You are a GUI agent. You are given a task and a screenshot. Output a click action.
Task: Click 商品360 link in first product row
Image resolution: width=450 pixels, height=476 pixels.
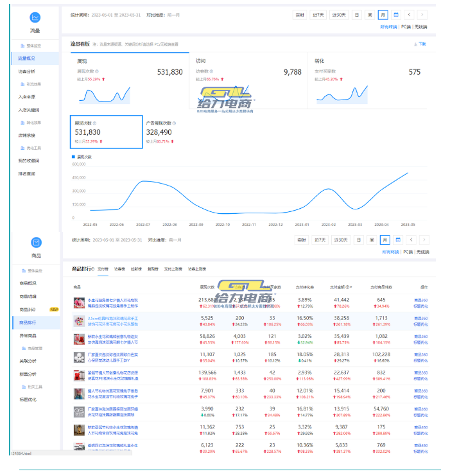(420, 299)
